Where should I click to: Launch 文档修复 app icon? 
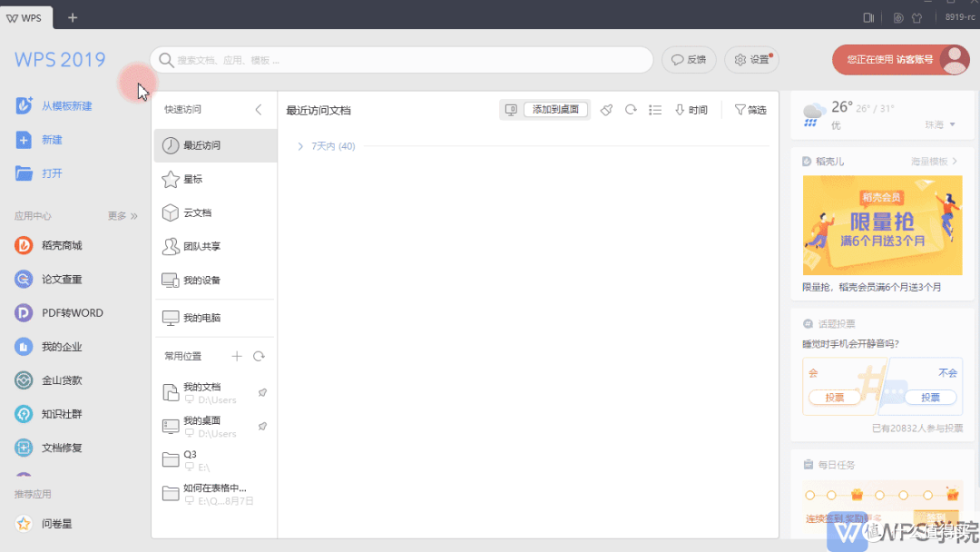[x=24, y=448]
